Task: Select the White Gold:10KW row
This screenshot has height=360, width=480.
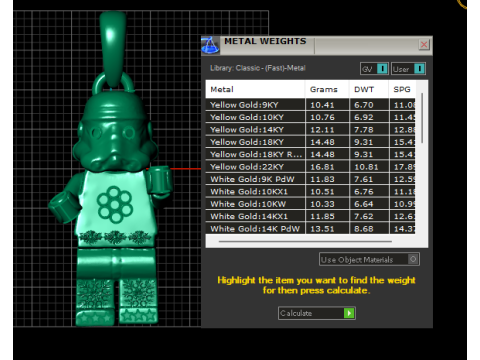Action: click(x=310, y=204)
